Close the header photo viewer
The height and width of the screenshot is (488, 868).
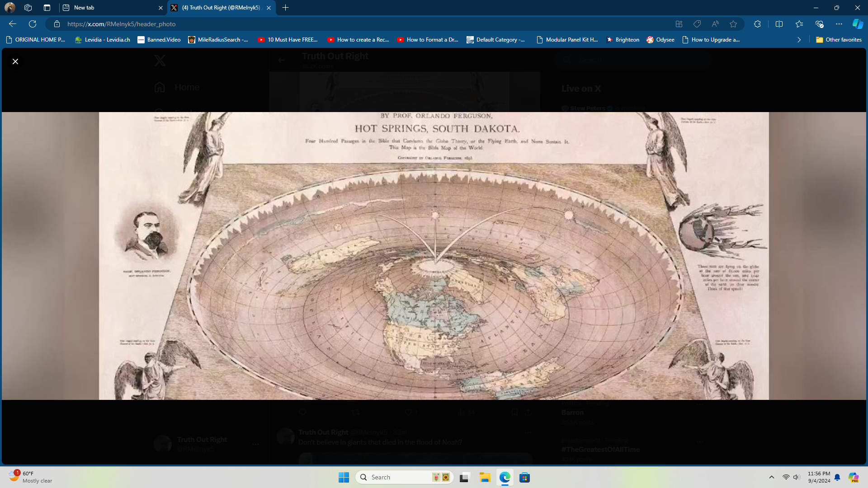click(x=15, y=61)
